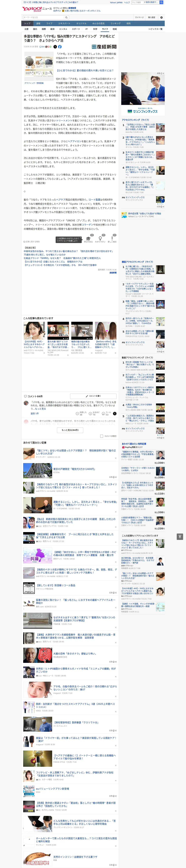React with わかりやすい lightbulb icon
This screenshot has width=186, height=868.
coord(100,238)
